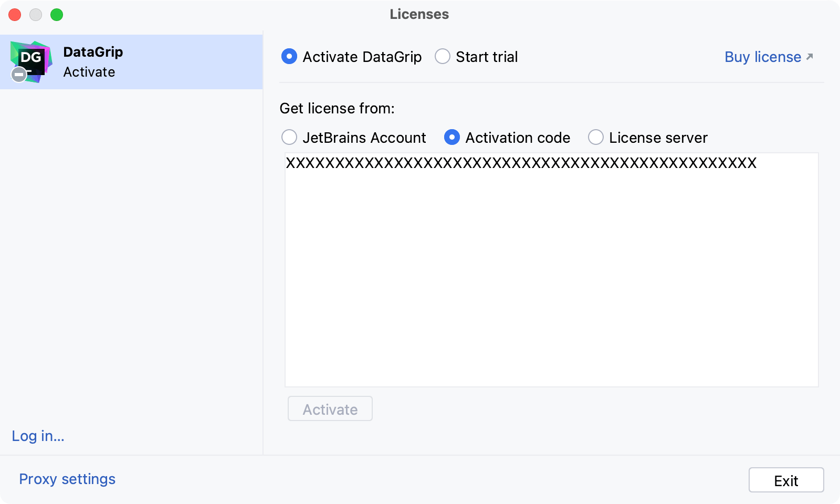The image size is (840, 504).
Task: Select the Activate DataGrip radio button
Action: click(289, 56)
